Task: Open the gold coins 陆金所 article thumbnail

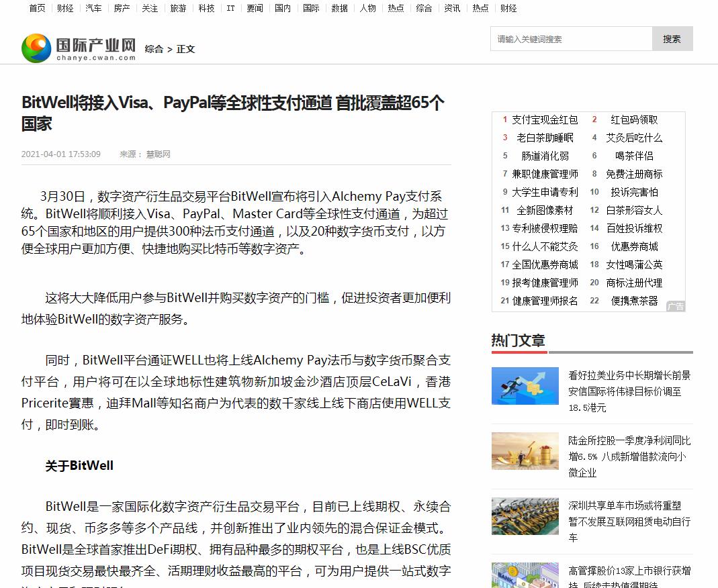Action: [x=525, y=450]
